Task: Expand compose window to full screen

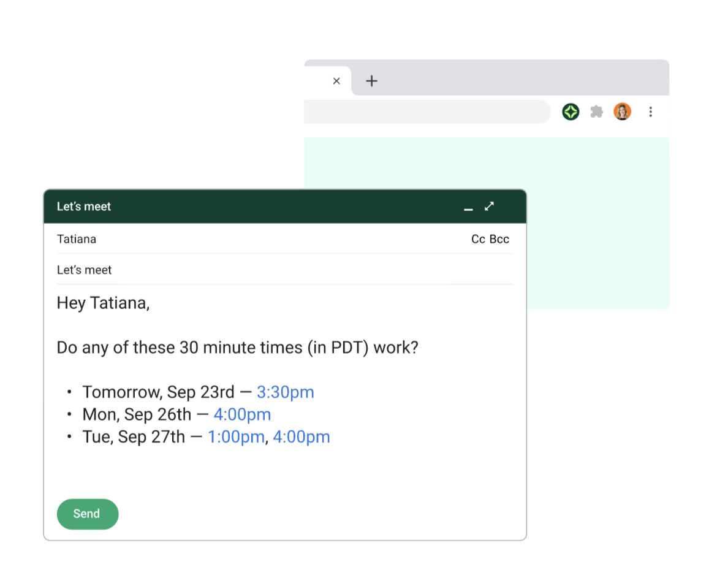Action: 489,206
